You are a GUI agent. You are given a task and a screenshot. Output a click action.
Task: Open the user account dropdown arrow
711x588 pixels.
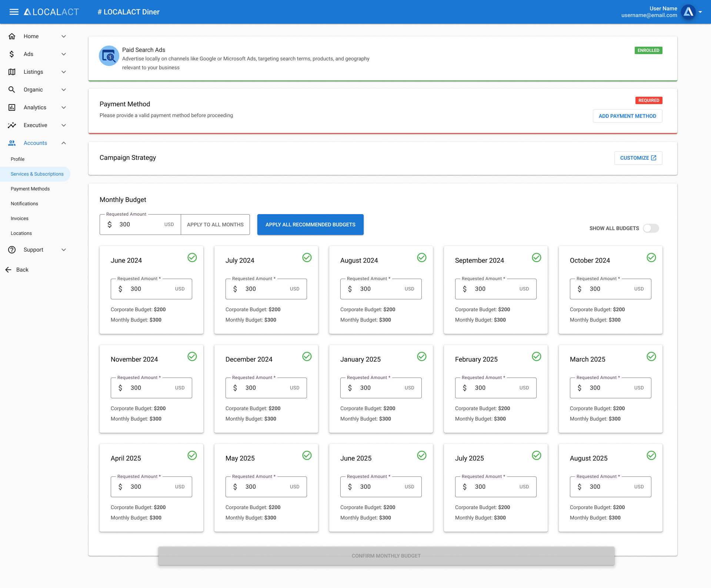pos(700,12)
